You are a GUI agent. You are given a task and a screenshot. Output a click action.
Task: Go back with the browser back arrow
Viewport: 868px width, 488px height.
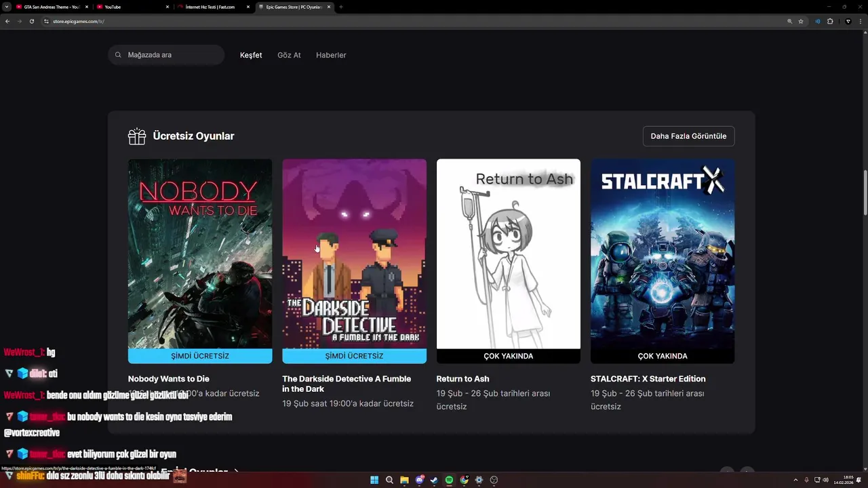(7, 21)
